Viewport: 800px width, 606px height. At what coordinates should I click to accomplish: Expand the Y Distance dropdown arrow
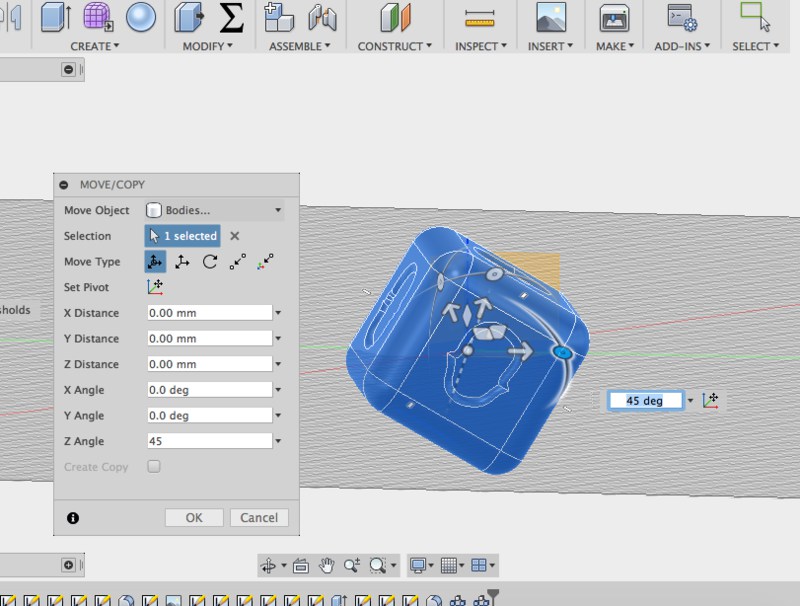coord(278,338)
